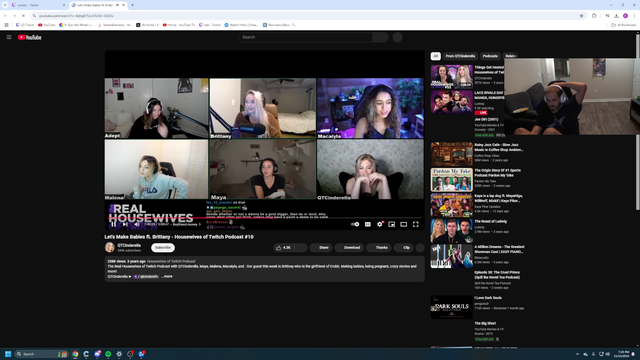
Task: Open QTCinderella channel avatar
Action: pyautogui.click(x=110, y=247)
